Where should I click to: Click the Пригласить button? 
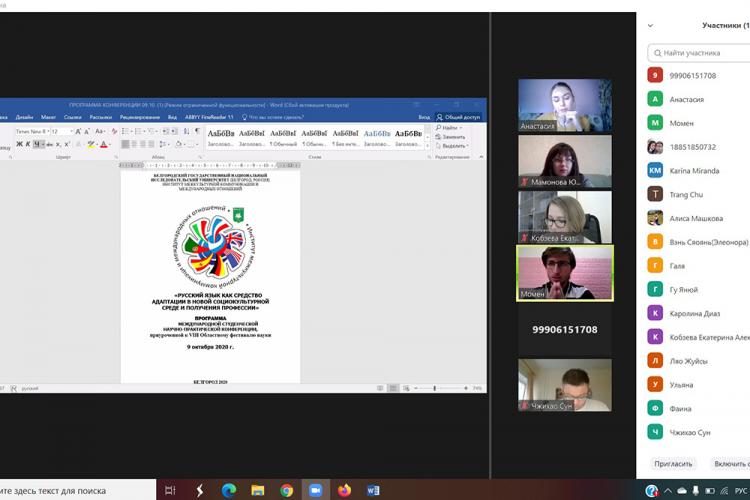pos(673,464)
